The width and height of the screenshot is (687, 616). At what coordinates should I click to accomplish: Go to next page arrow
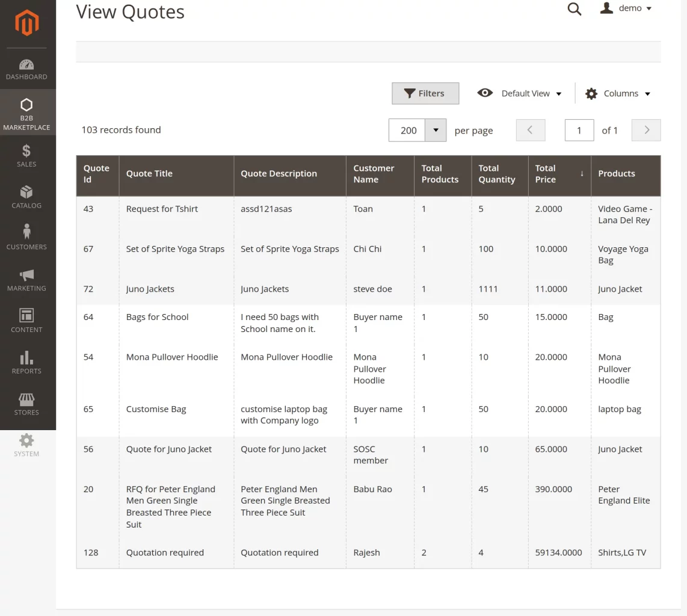(646, 130)
